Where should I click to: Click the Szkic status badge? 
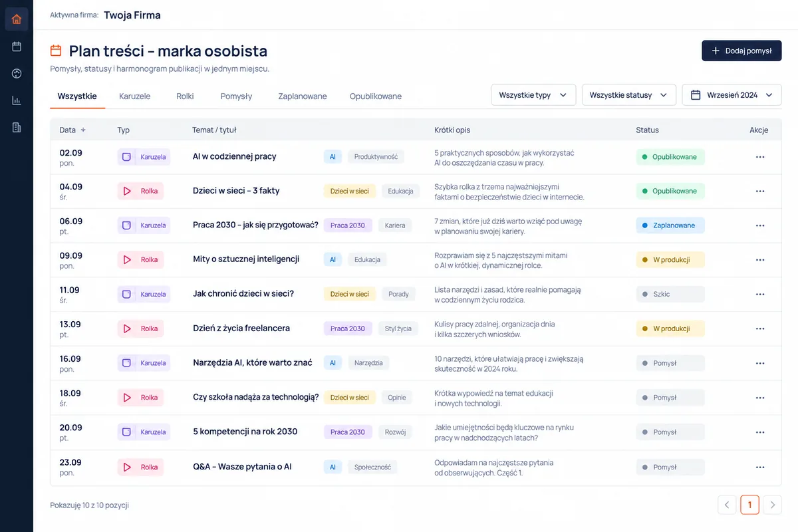point(670,294)
